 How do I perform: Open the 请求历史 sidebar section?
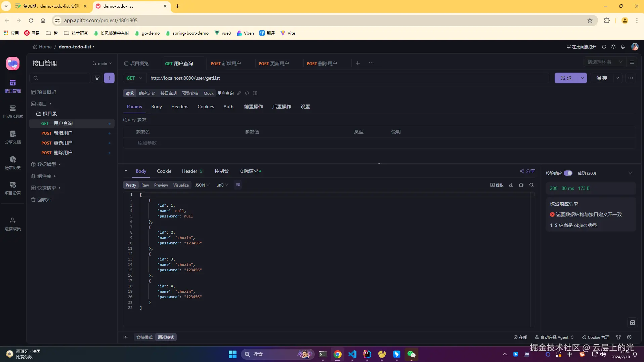click(13, 163)
